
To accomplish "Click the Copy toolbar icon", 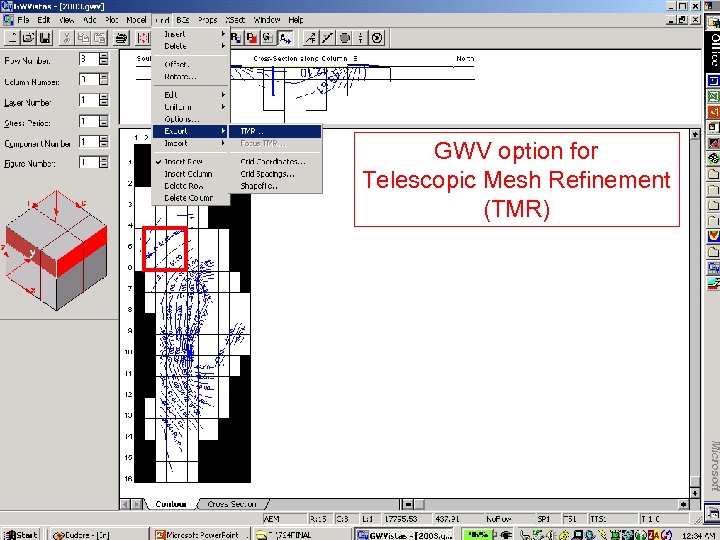I will point(84,38).
